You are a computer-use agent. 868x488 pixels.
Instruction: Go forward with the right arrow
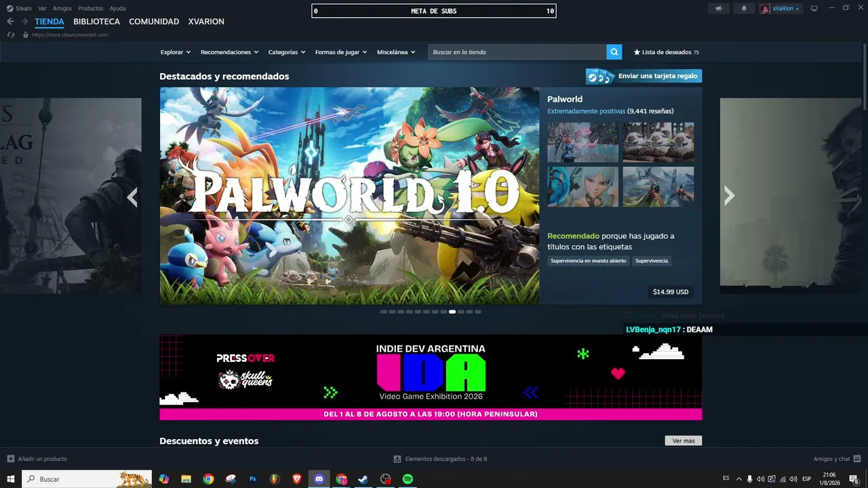(x=24, y=22)
